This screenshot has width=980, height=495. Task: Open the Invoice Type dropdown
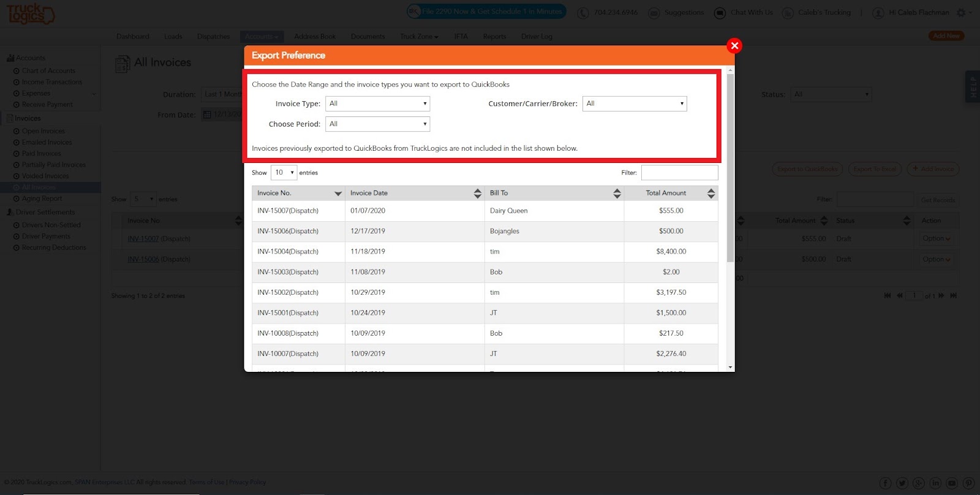pos(377,104)
